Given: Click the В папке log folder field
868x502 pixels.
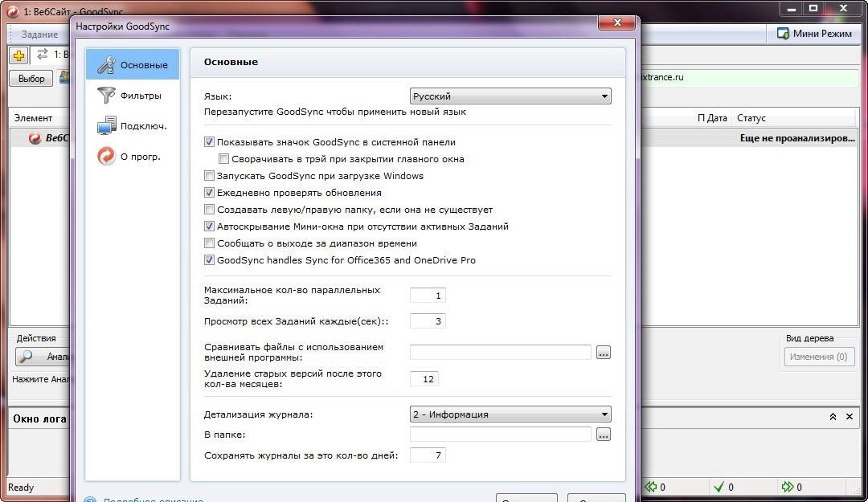Looking at the screenshot, I should pos(501,435).
